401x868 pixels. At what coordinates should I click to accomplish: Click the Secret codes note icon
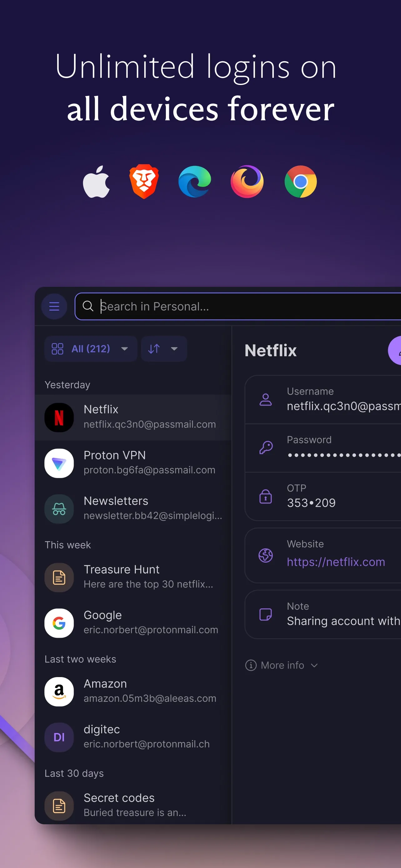pyautogui.click(x=59, y=806)
